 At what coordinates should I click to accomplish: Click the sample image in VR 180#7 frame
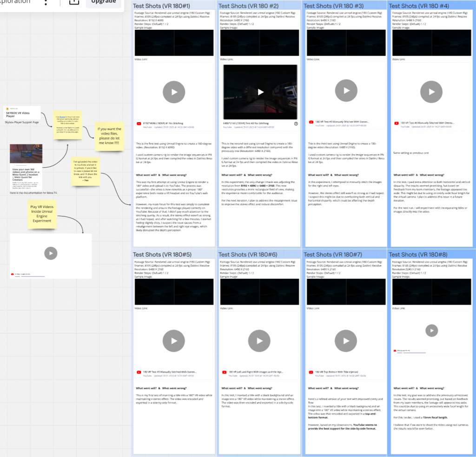(346, 292)
